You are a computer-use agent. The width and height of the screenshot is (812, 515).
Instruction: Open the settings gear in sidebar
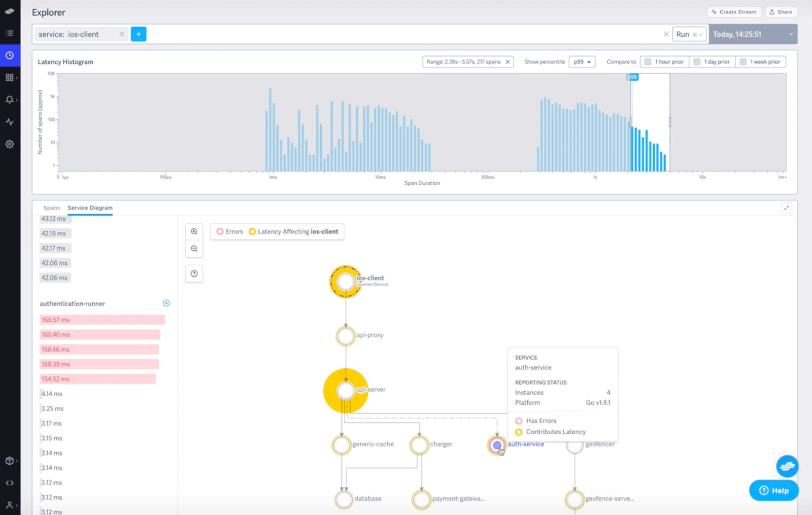(x=10, y=144)
